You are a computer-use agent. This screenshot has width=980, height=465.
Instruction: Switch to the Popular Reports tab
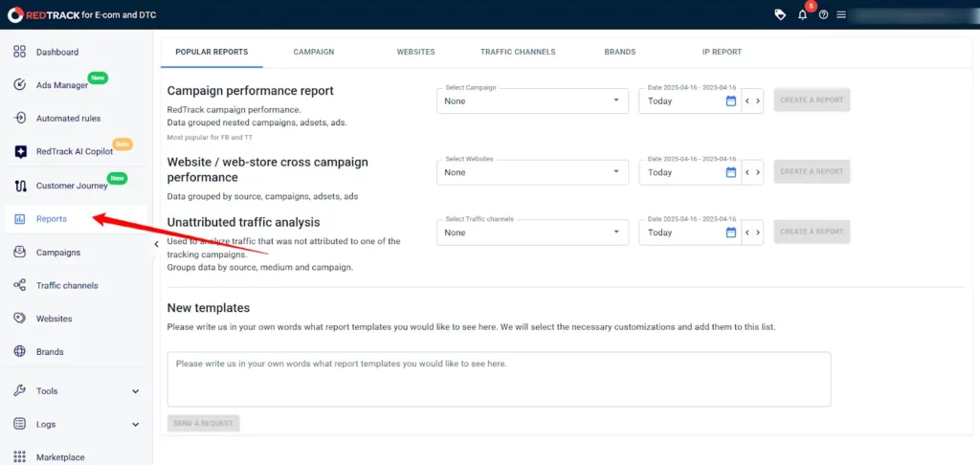[212, 52]
